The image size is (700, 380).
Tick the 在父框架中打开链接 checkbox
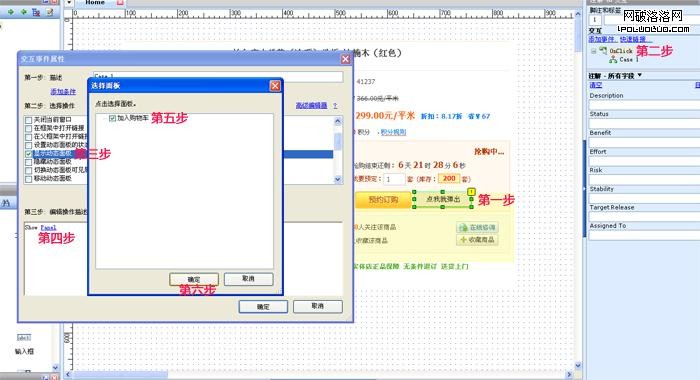(x=29, y=137)
